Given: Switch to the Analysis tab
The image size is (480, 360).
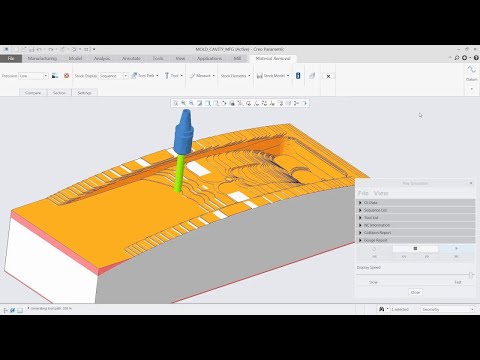Looking at the screenshot, I should coord(102,58).
